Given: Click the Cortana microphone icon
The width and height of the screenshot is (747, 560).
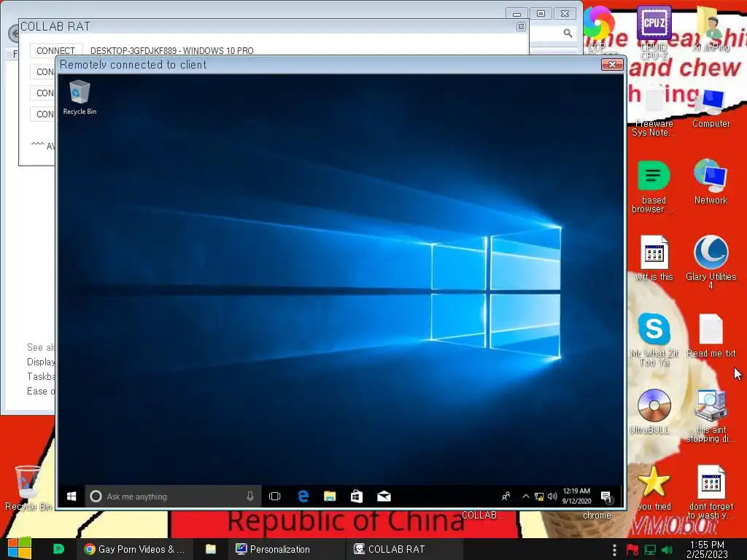Looking at the screenshot, I should click(x=250, y=497).
